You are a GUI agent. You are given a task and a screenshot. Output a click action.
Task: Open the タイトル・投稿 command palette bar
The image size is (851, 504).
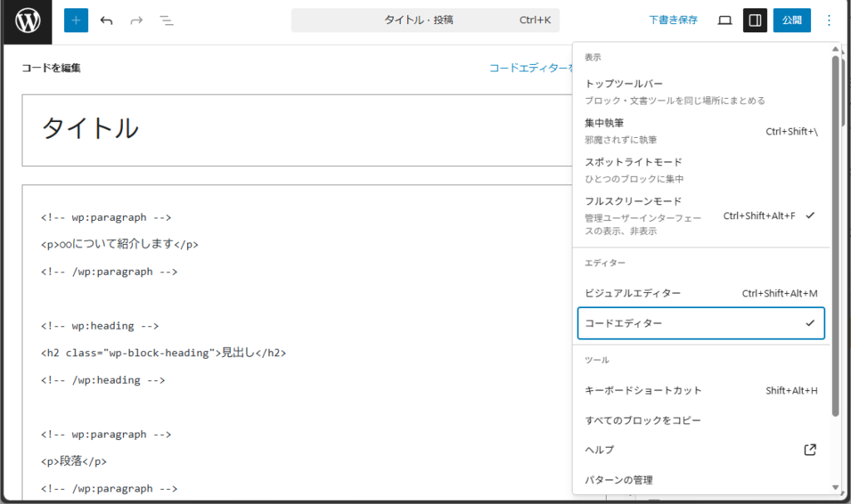[x=425, y=20]
